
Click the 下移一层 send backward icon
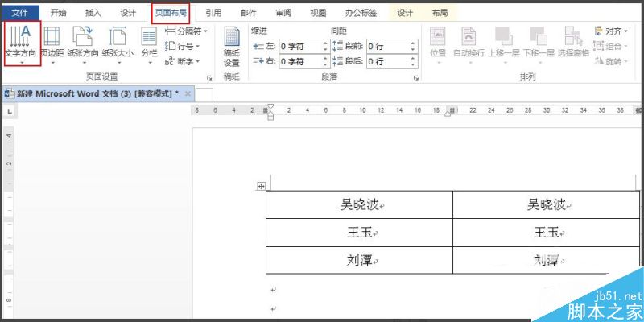539,36
